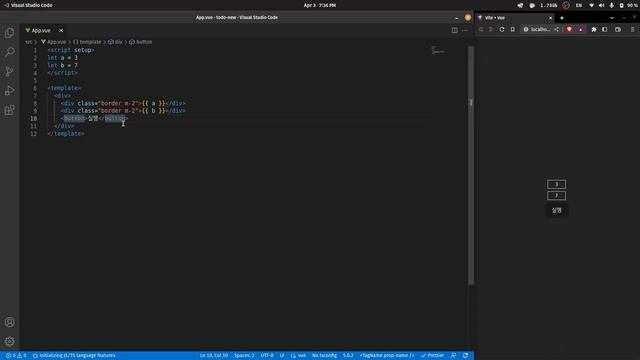Open Run and Debug view
640x360 pixels.
[9, 91]
